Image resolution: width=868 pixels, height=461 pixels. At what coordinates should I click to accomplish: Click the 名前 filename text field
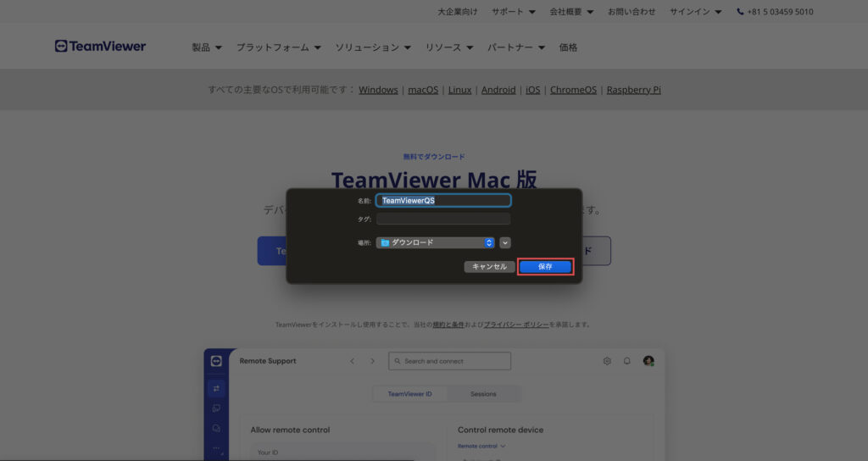point(443,201)
